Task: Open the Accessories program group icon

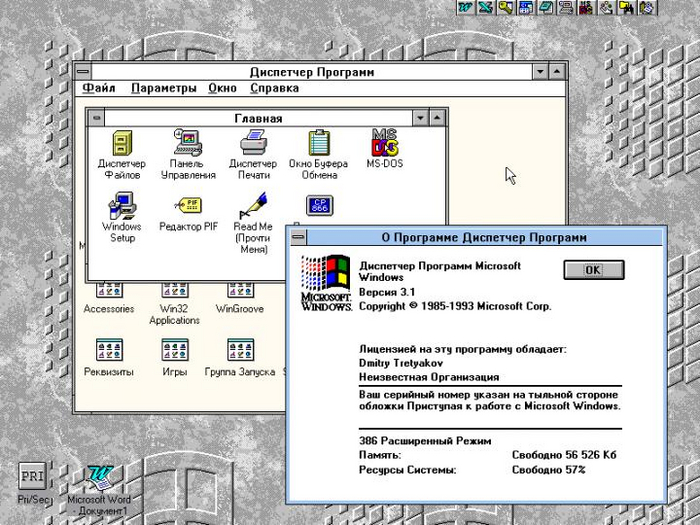Action: coord(109,290)
